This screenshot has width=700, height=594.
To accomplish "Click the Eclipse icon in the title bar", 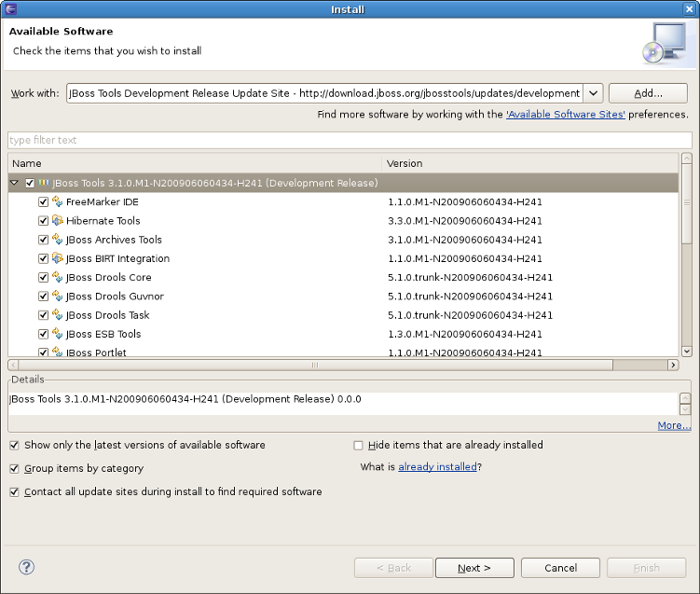I will pos(10,9).
